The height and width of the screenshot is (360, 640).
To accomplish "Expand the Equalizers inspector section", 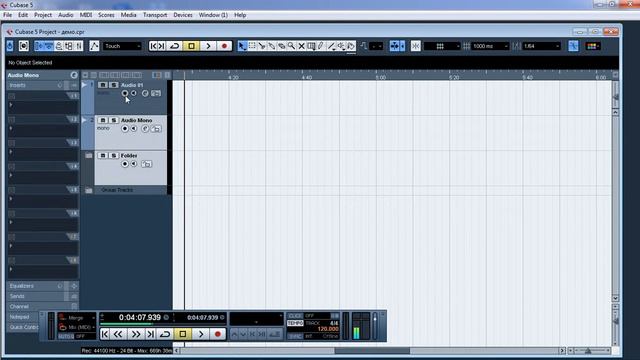I will [x=43, y=286].
